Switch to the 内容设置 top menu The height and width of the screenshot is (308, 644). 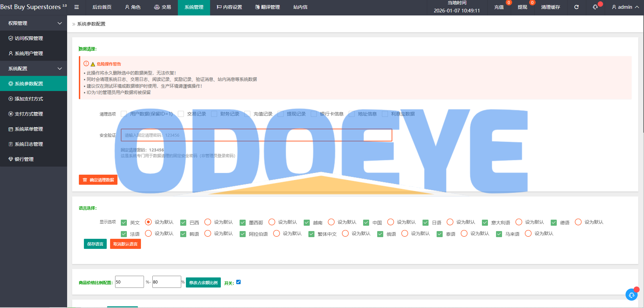[x=229, y=7]
